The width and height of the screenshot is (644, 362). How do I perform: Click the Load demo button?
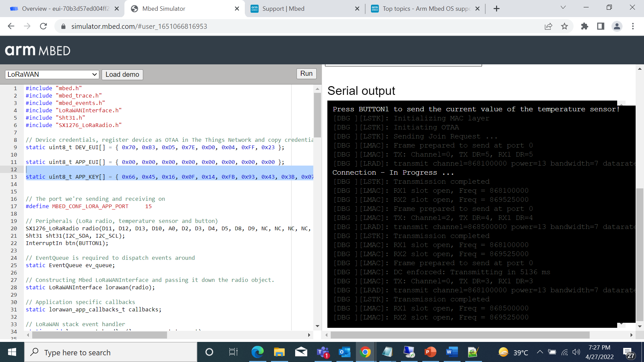[x=122, y=74]
